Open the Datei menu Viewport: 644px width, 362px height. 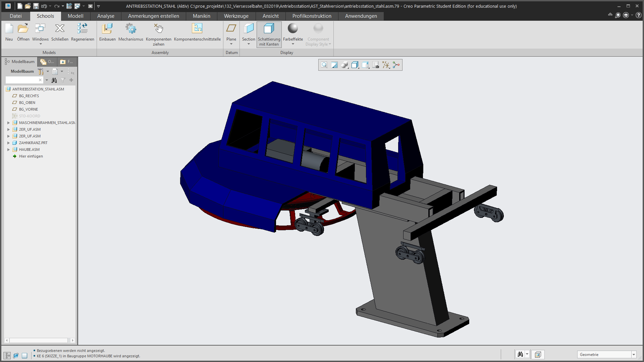[x=15, y=16]
